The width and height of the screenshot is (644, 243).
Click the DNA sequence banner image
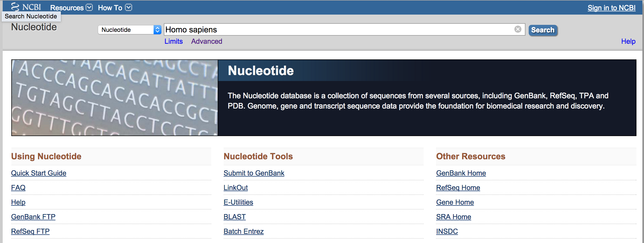(115, 98)
